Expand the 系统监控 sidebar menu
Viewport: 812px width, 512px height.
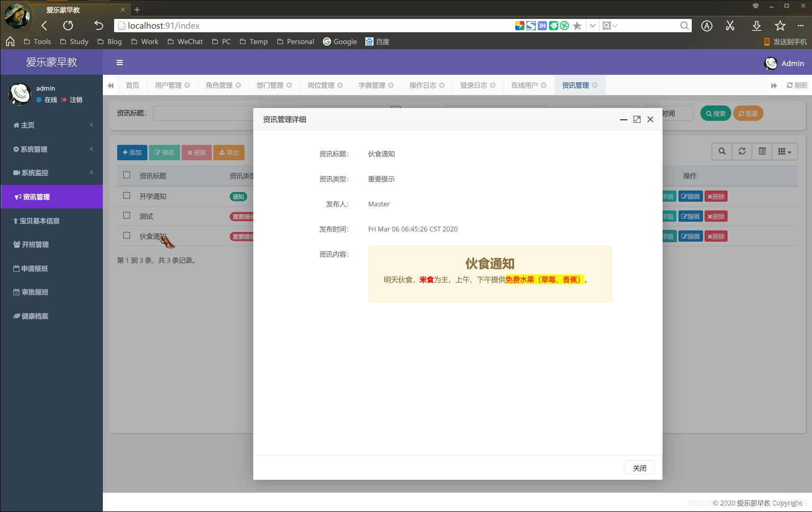(x=52, y=173)
